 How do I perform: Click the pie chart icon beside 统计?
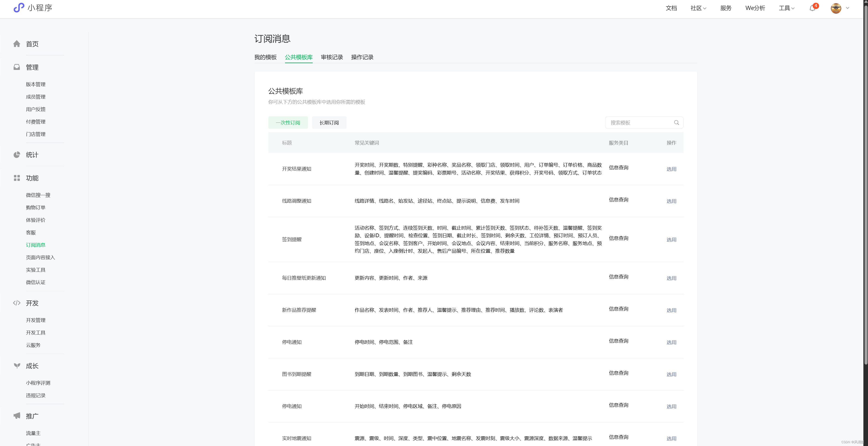(17, 155)
